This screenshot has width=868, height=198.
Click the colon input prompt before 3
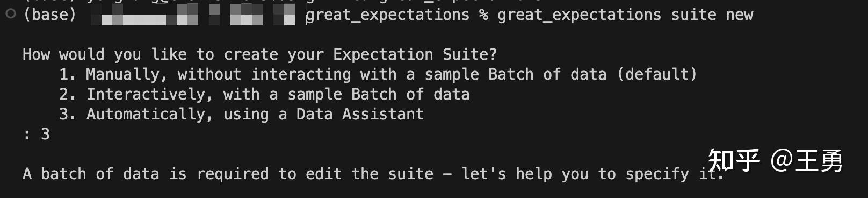pyautogui.click(x=27, y=135)
